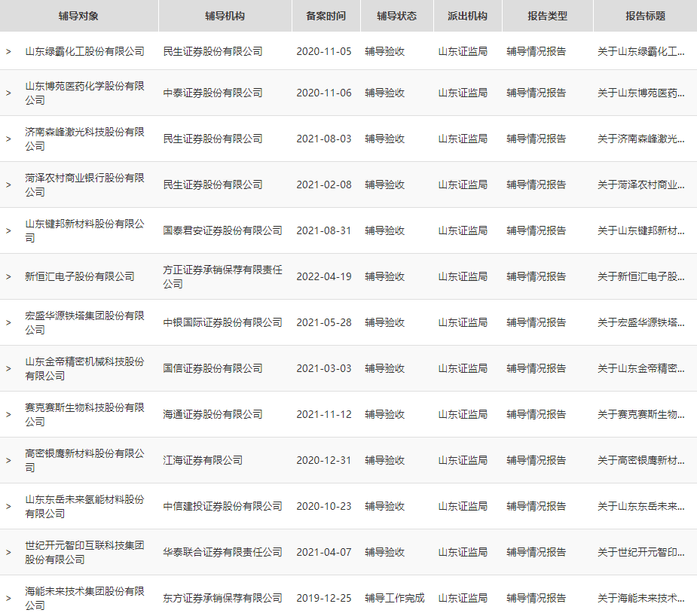Image resolution: width=697 pixels, height=616 pixels.
Task: Select company name 新恒汇电子股份有限公司
Action: 80,276
